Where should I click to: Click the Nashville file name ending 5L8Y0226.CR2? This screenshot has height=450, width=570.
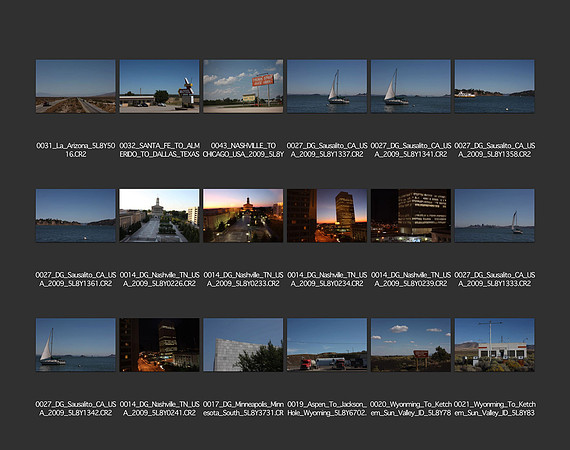coord(159,279)
